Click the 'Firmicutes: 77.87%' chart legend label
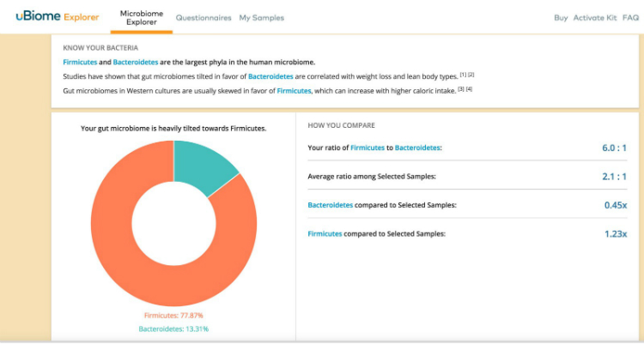The image size is (644, 344). pyautogui.click(x=173, y=316)
